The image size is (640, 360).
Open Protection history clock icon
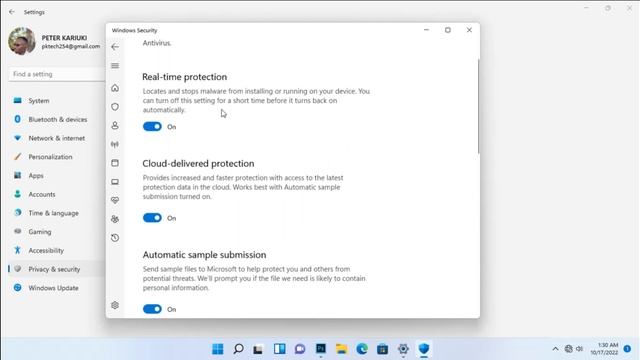pos(115,238)
